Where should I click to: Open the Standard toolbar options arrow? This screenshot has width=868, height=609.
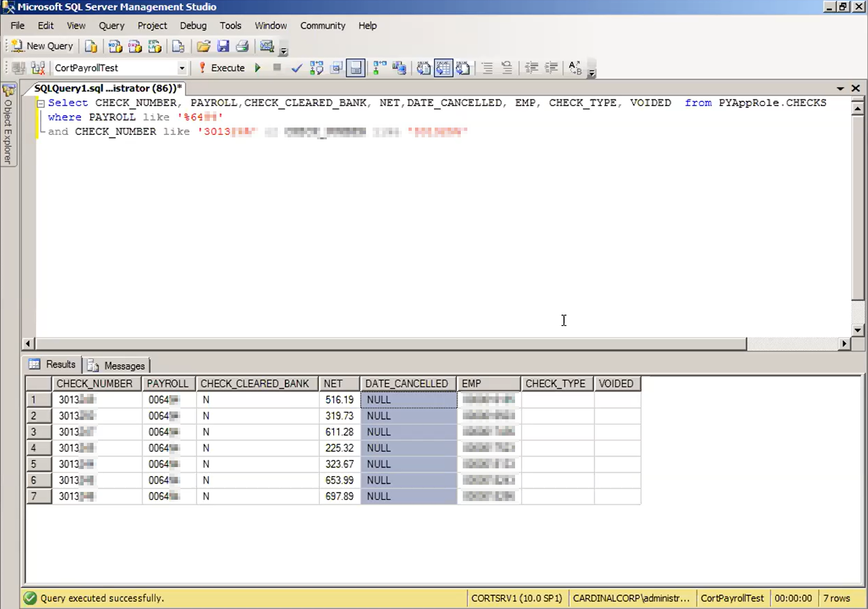tap(284, 50)
